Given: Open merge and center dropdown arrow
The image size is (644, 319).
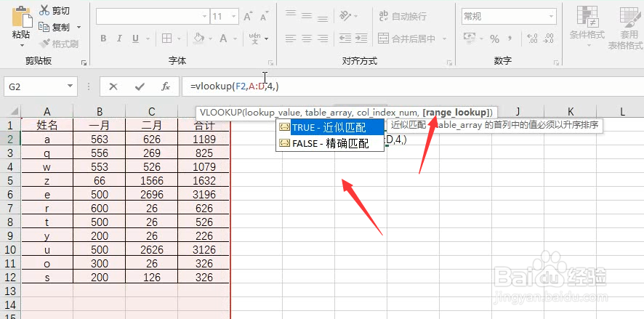Looking at the screenshot, I should (444, 39).
